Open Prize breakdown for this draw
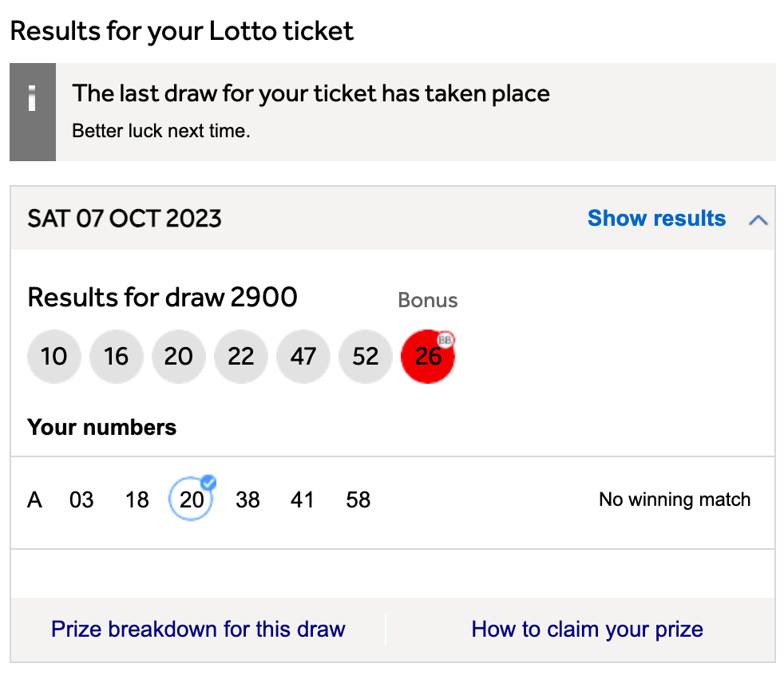Viewport: 784px width, 683px height. click(x=198, y=629)
